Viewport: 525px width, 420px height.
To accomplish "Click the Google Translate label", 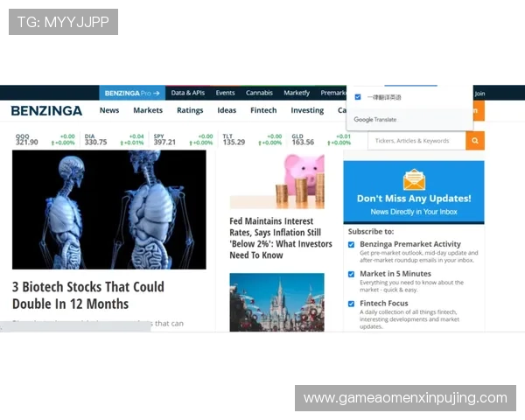I will click(375, 120).
